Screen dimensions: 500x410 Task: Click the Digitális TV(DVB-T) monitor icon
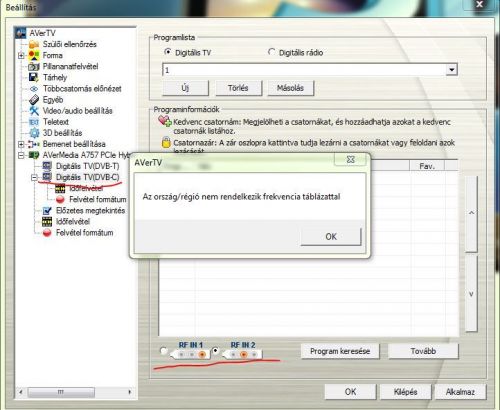[x=47, y=166]
